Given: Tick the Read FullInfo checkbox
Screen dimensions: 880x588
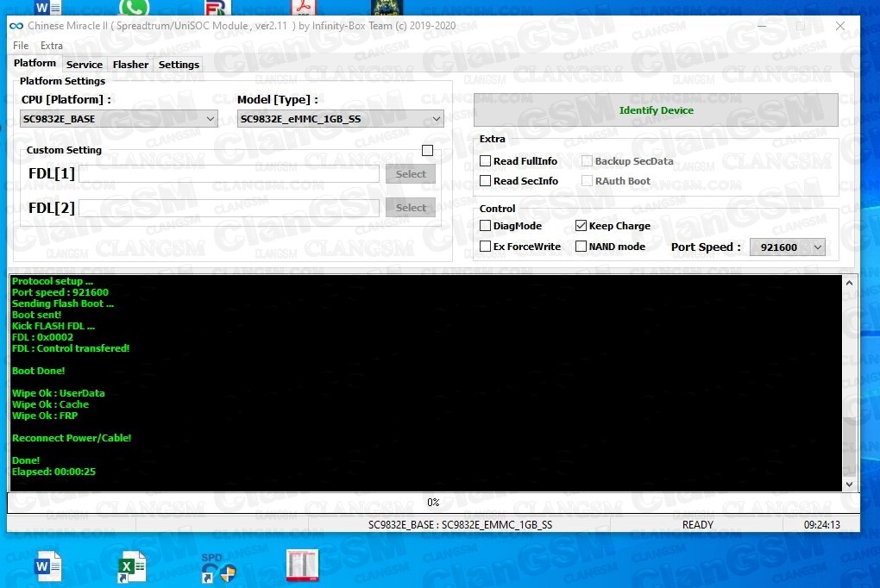Looking at the screenshot, I should (x=486, y=161).
